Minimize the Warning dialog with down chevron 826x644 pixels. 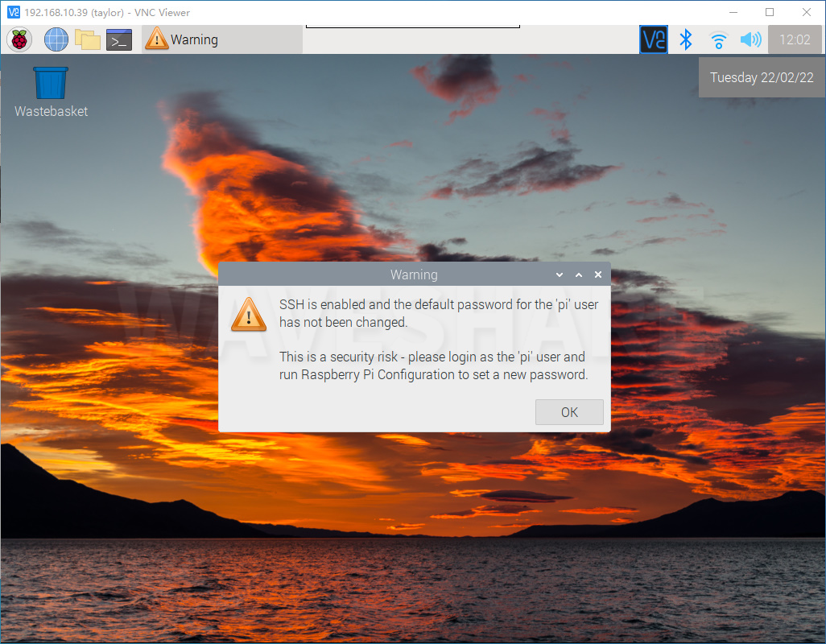pyautogui.click(x=560, y=275)
